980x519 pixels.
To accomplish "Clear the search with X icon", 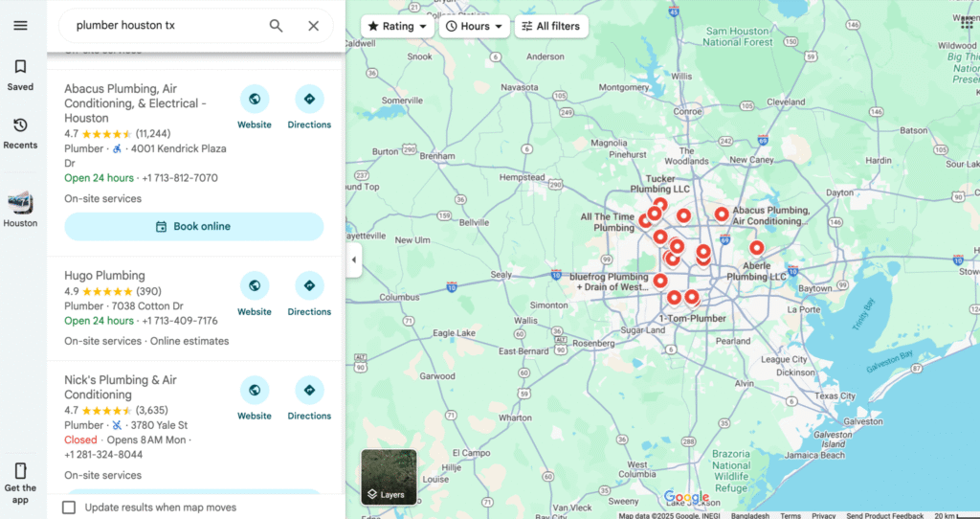I will [313, 26].
